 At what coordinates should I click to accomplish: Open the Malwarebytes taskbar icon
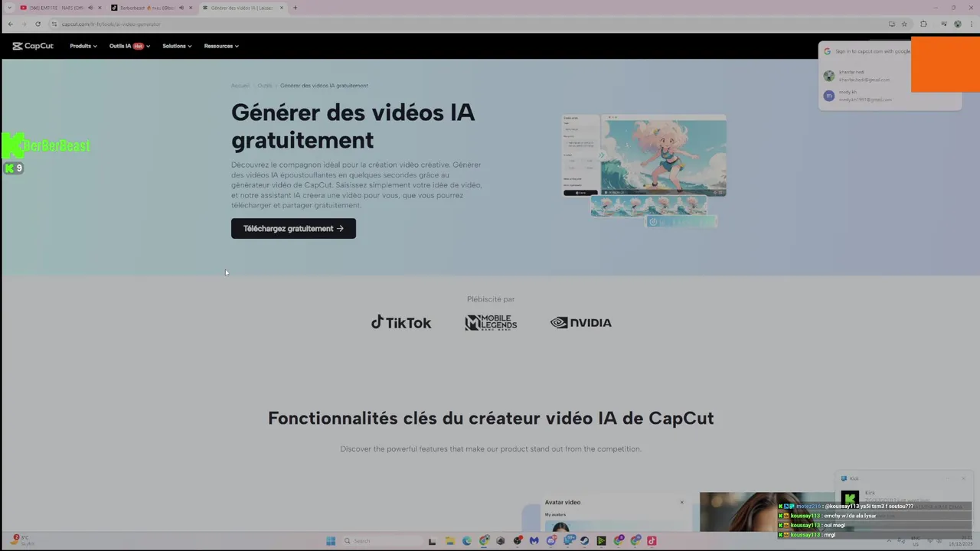pos(534,540)
